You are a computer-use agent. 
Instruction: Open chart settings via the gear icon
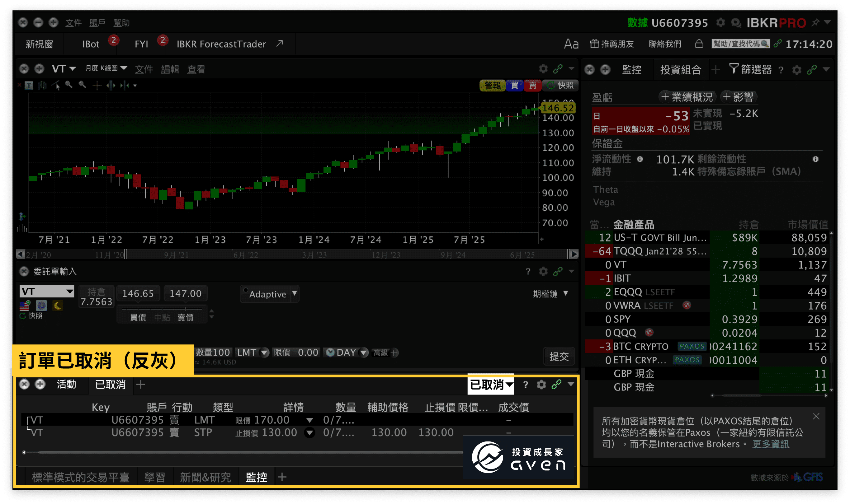point(543,69)
